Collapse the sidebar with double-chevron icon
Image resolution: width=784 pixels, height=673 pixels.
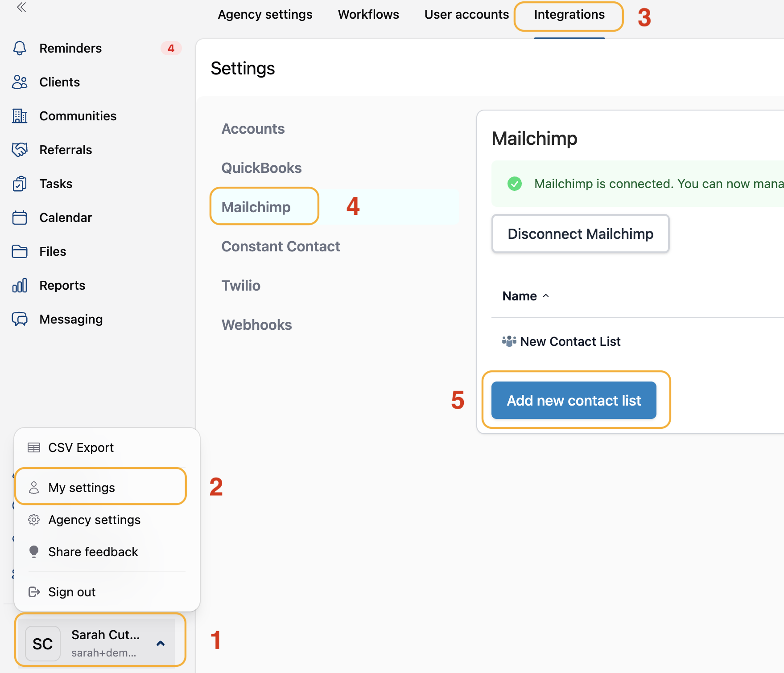[21, 7]
